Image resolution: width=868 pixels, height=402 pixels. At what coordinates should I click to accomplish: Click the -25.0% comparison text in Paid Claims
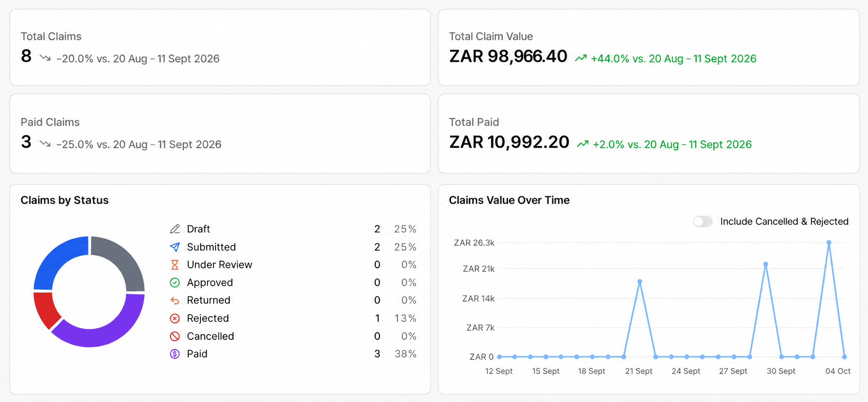point(139,144)
